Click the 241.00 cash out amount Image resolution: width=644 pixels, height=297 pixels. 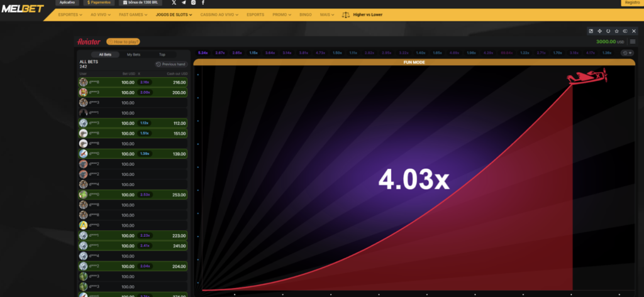tap(179, 246)
